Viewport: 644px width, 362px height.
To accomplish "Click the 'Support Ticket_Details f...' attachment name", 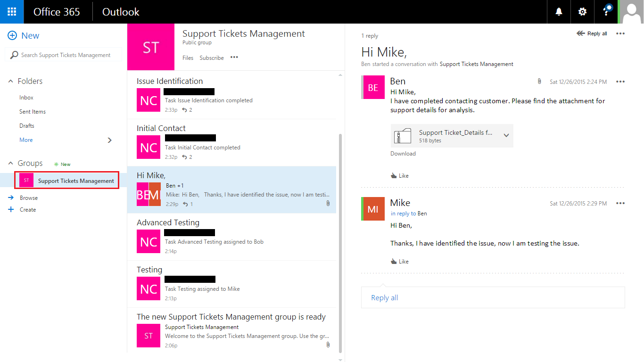I will click(x=456, y=132).
